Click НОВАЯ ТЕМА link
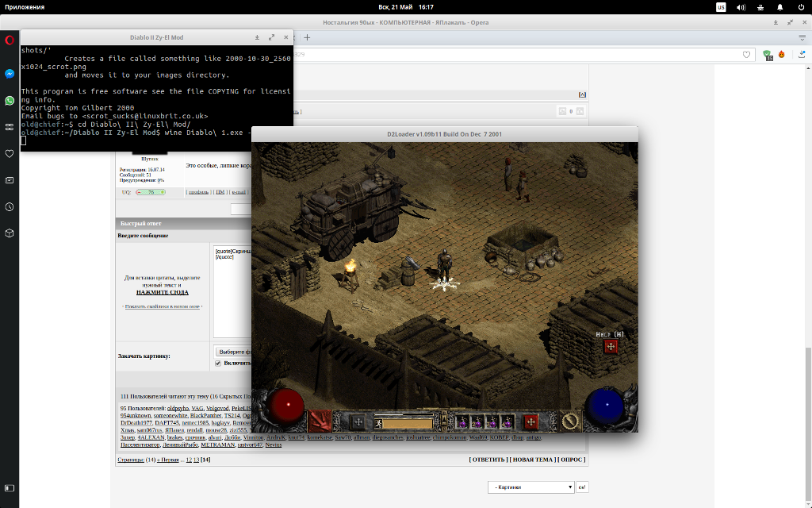The height and width of the screenshot is (508, 812). 533,460
